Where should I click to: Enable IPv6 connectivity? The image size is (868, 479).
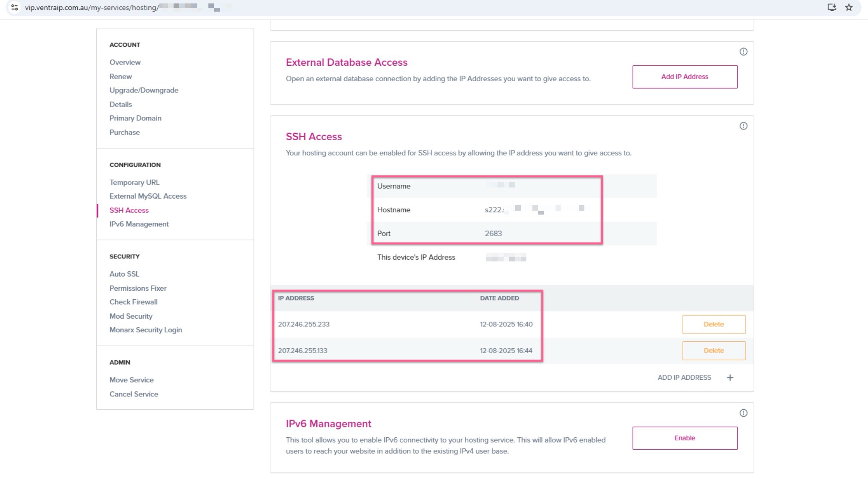[x=685, y=438]
